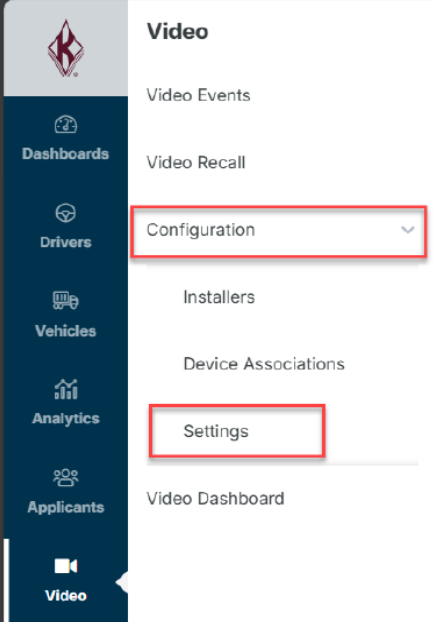The height and width of the screenshot is (622, 435).
Task: Go to Video Recall
Action: [x=196, y=163]
